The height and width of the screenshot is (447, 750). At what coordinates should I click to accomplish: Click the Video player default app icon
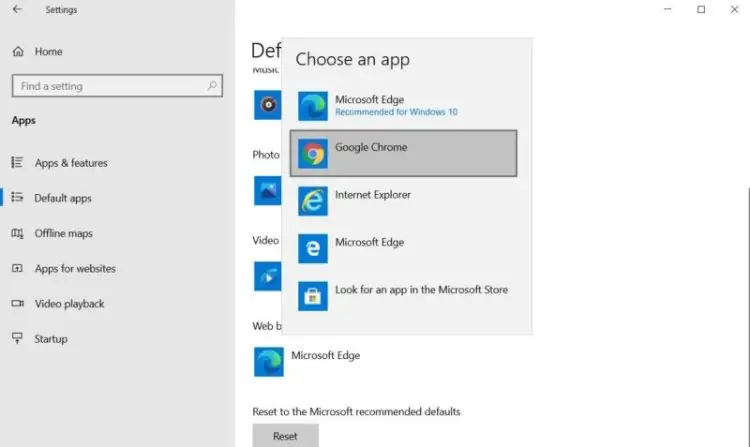point(267,276)
